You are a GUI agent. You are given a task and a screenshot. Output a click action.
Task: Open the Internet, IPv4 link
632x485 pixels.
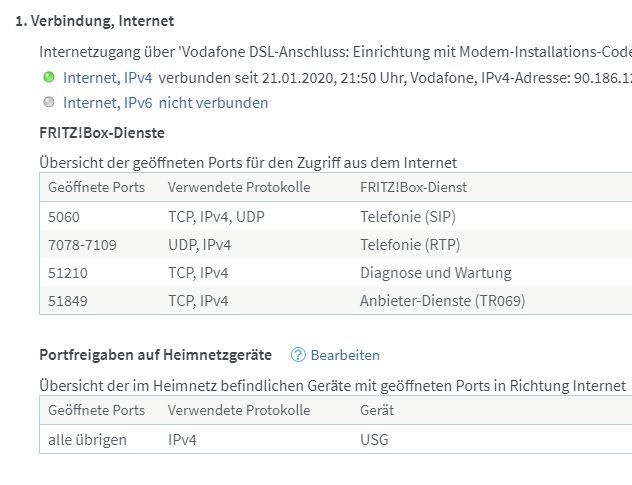click(x=107, y=77)
